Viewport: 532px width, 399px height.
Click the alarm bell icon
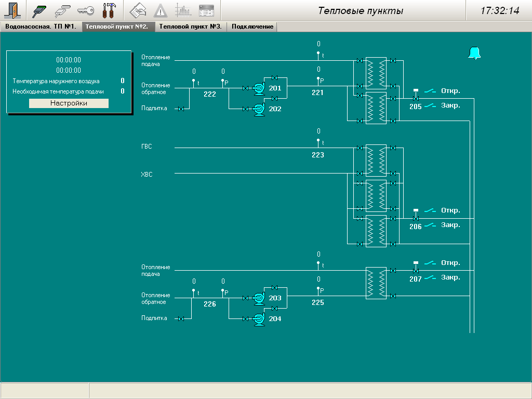click(x=474, y=53)
